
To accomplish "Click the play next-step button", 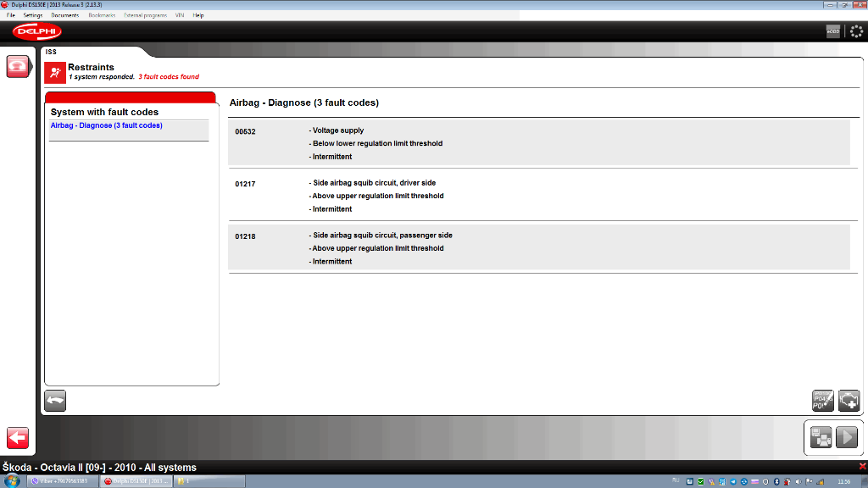I will pos(847,437).
